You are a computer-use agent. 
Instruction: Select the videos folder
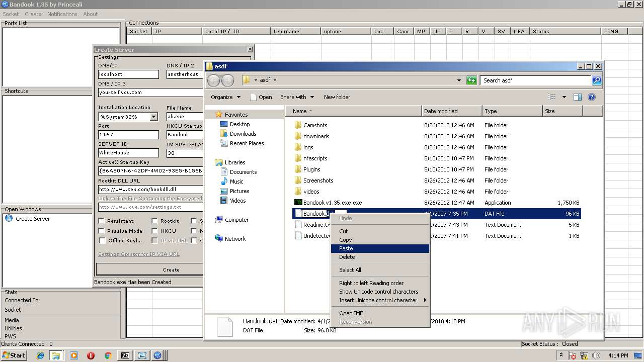coord(311,192)
